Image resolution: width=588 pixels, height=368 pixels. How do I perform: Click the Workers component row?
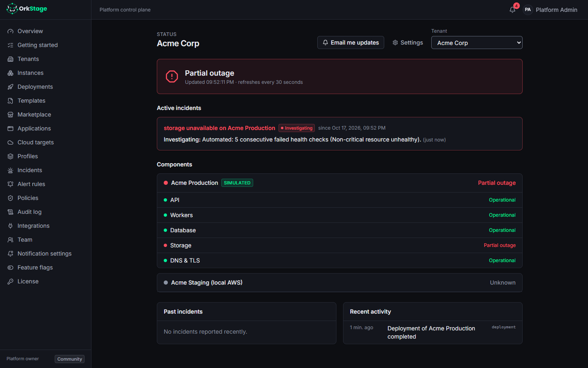[x=339, y=215]
